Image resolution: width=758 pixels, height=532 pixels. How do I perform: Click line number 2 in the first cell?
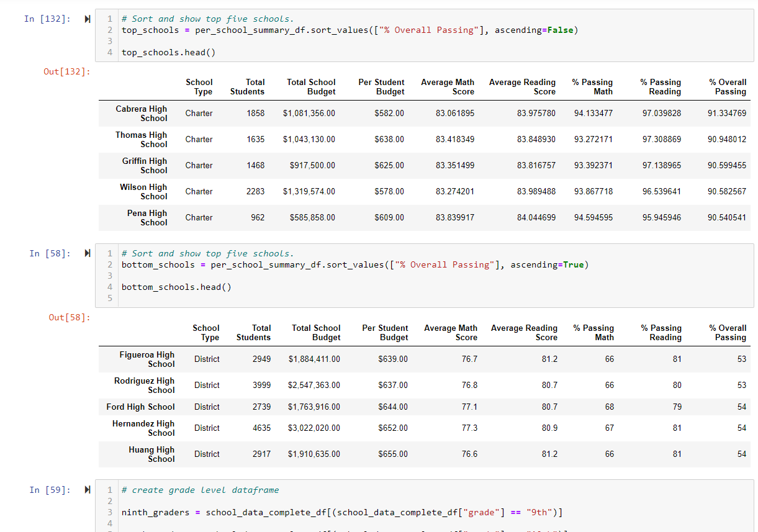tap(109, 29)
